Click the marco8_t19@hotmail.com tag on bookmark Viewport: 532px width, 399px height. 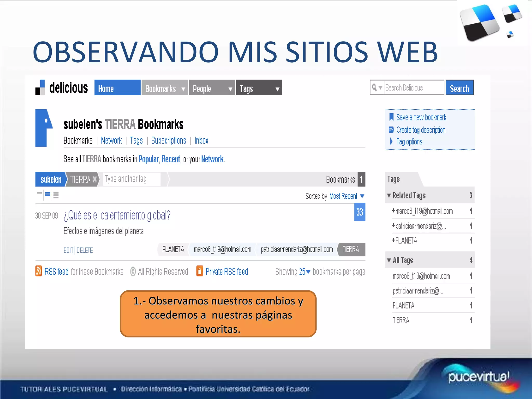[x=223, y=249]
